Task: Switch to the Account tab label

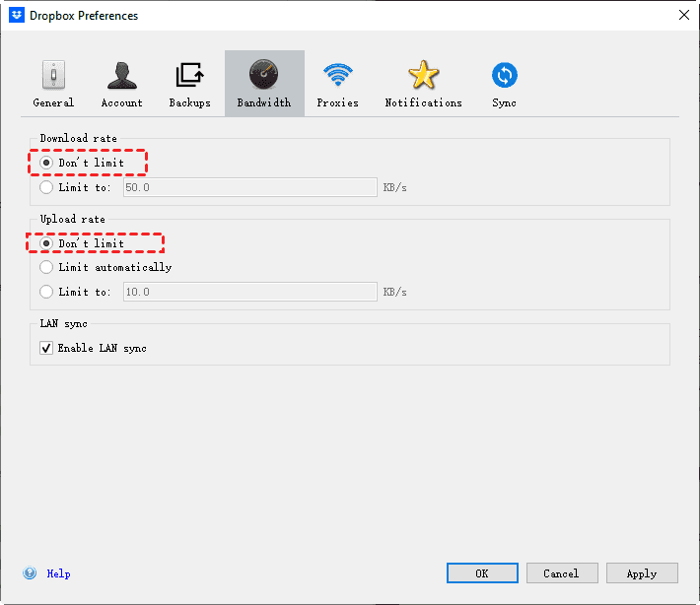Action: click(122, 102)
